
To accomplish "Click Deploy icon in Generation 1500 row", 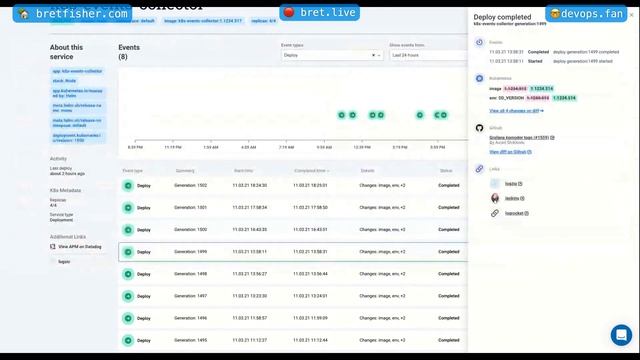I will (128, 230).
